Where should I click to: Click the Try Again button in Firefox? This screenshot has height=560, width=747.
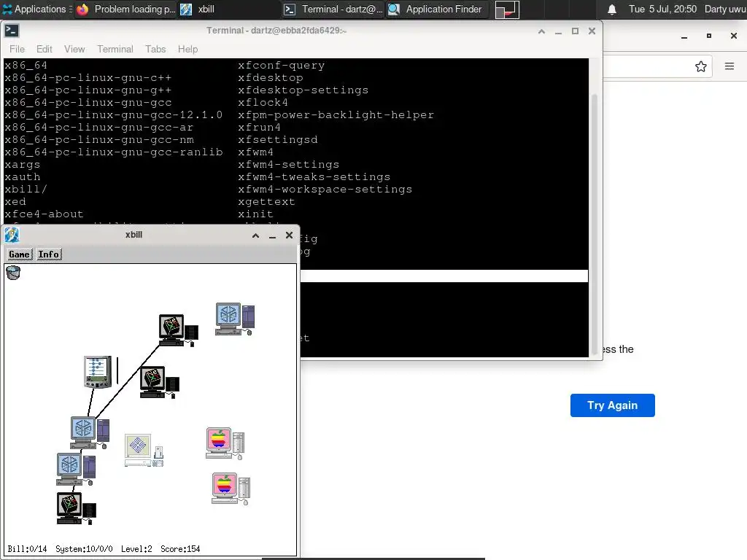[612, 405]
